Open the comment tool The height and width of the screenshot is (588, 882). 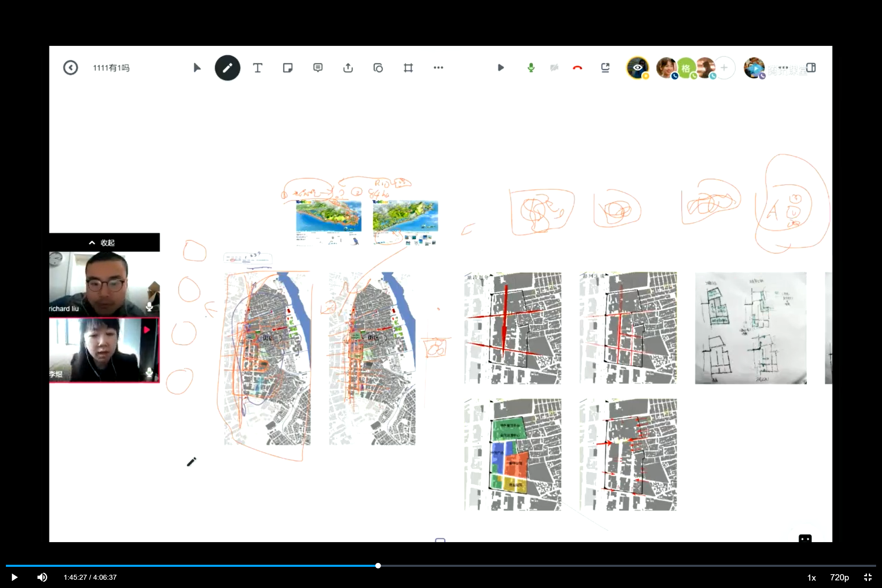[318, 68]
